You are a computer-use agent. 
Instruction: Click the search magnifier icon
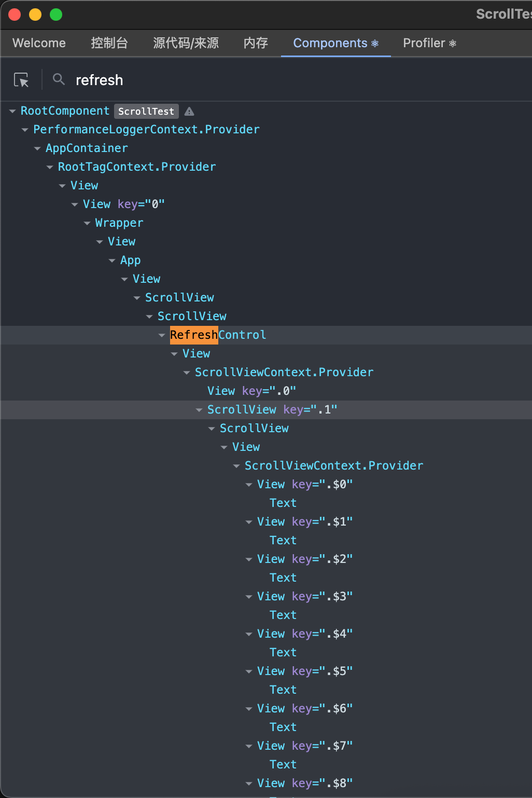tap(59, 79)
